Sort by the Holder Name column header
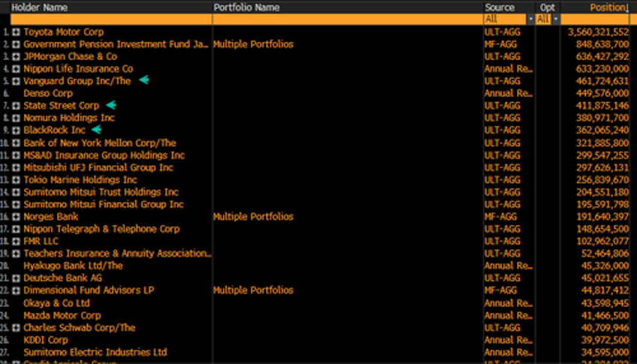Screen dimensions: 637x364 pos(39,8)
